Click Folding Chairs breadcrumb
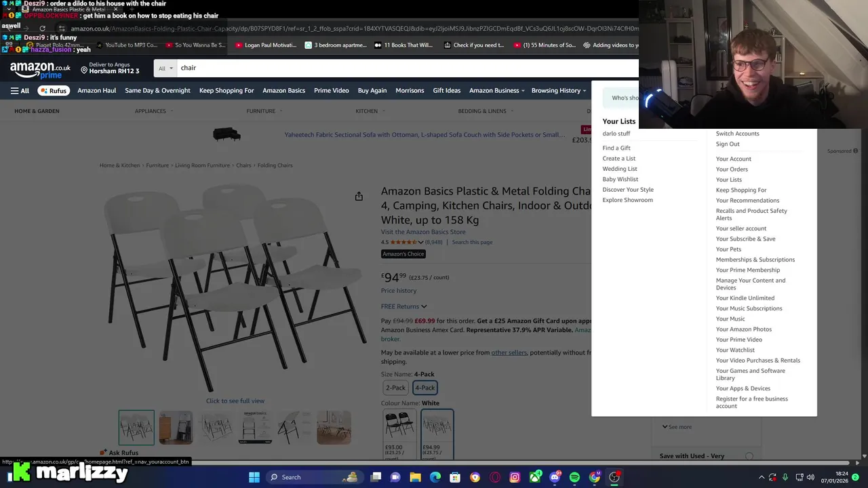 tap(275, 165)
